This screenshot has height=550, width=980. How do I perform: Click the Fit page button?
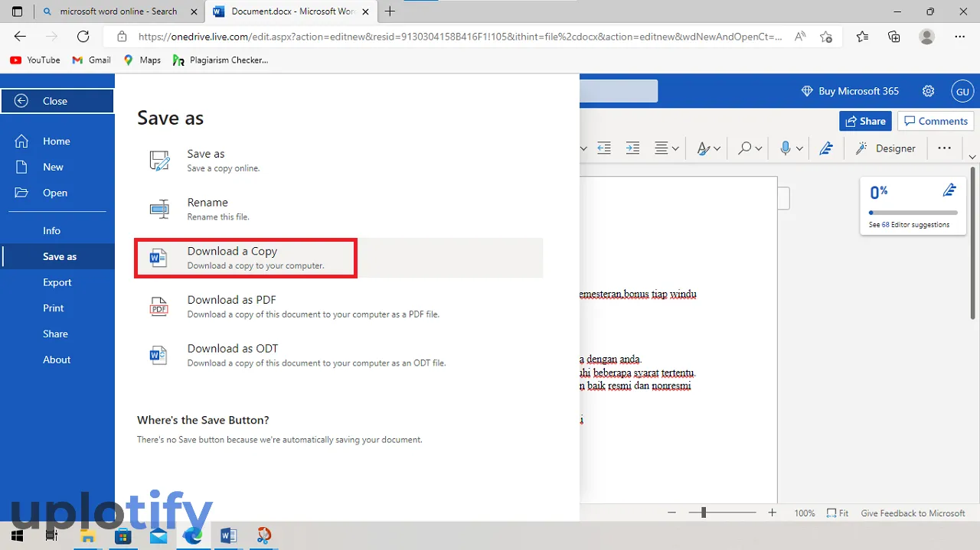(838, 513)
